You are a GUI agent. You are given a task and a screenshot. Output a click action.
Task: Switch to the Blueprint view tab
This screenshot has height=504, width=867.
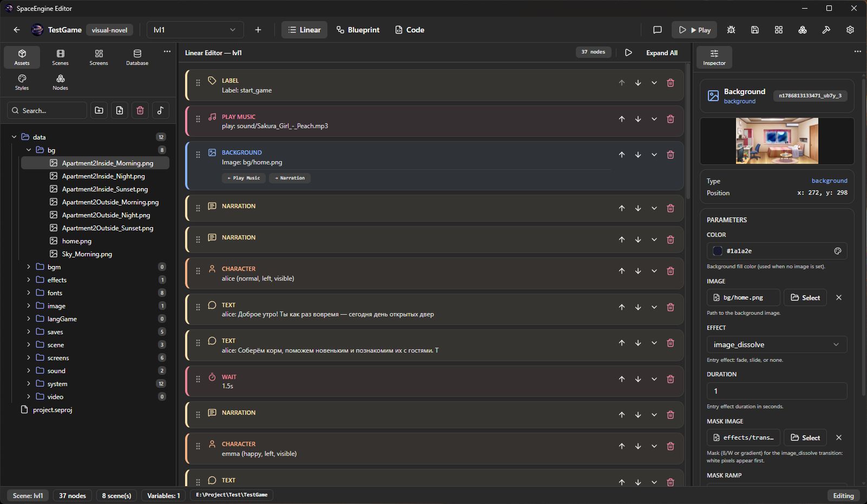coord(358,30)
